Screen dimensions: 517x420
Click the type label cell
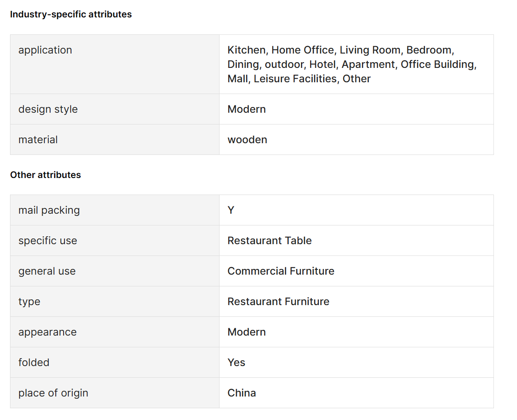tap(115, 302)
